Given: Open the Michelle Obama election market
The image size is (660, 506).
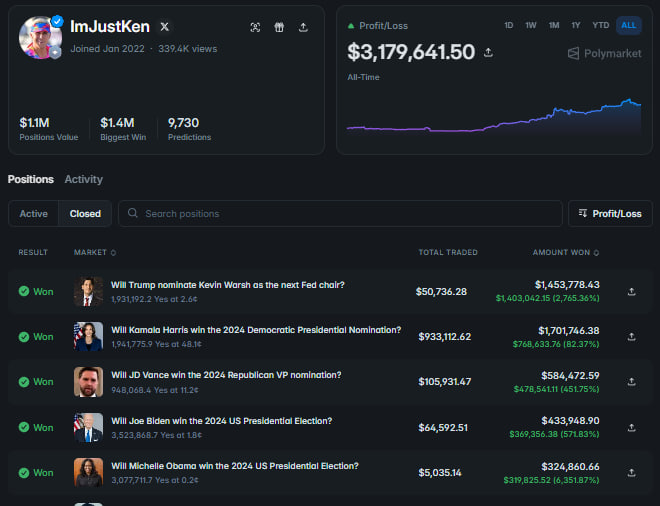Looking at the screenshot, I should (x=235, y=466).
